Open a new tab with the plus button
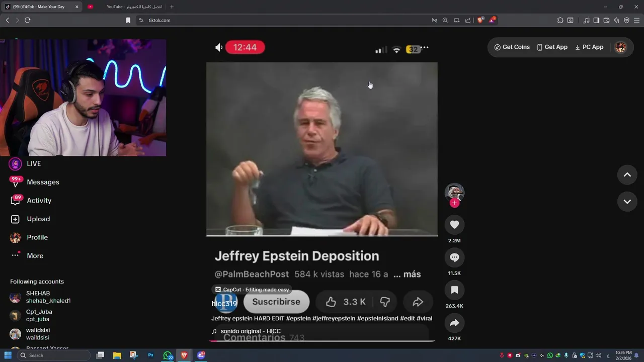Viewport: 644px width, 362px height. 172,7
